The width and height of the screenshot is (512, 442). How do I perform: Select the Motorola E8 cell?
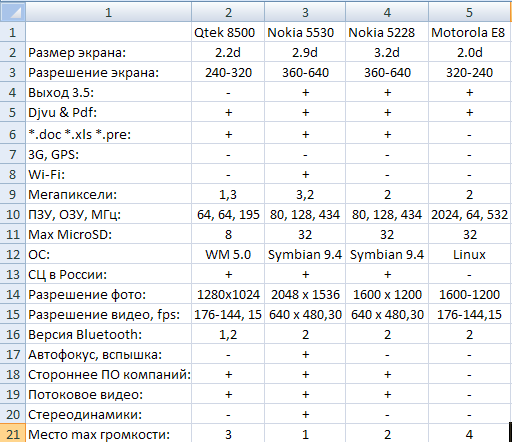[470, 32]
